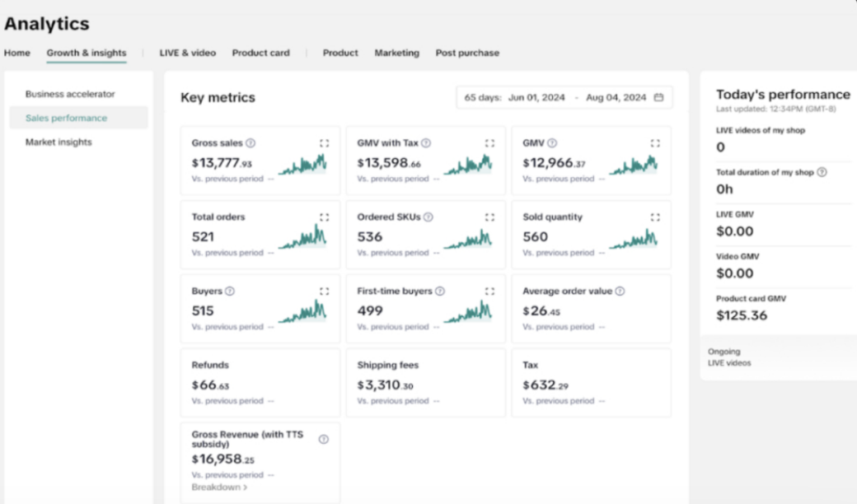
Task: Select Market insights in the sidebar
Action: click(59, 142)
